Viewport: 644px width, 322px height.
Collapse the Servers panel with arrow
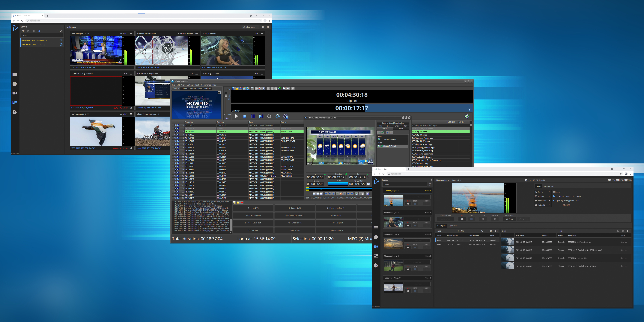point(62,27)
